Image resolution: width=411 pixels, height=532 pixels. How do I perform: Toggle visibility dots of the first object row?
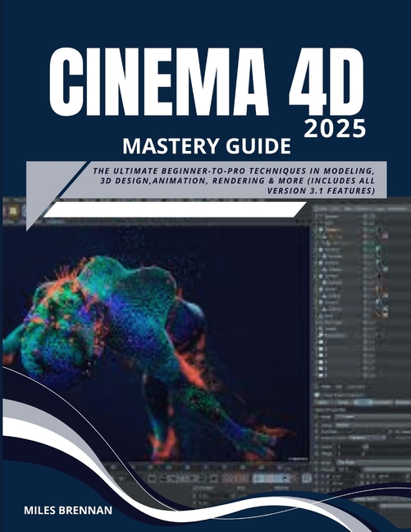(x=368, y=216)
